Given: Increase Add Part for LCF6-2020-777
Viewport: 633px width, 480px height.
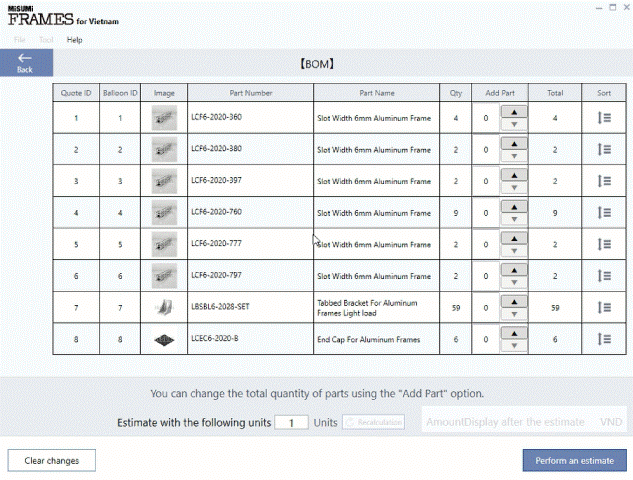Looking at the screenshot, I should coord(514,237).
